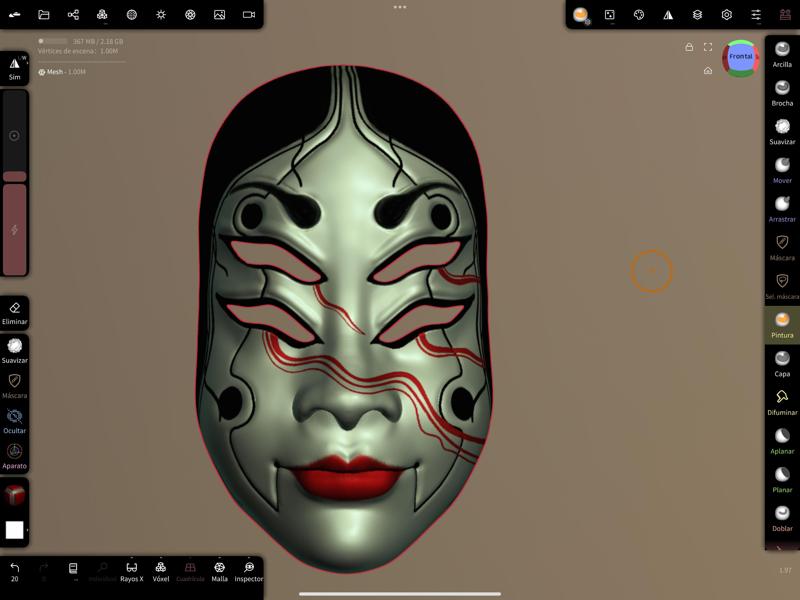Open the Background image menu
The height and width of the screenshot is (600, 800).
click(219, 15)
